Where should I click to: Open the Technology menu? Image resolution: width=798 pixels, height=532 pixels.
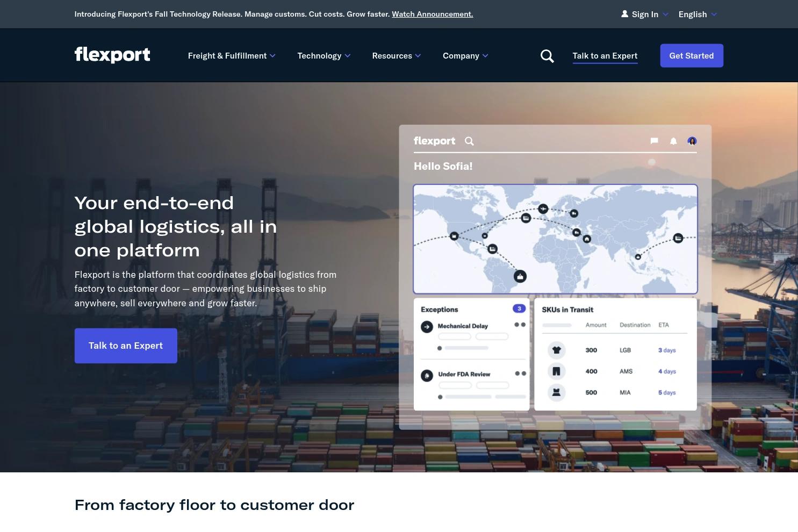tap(324, 56)
